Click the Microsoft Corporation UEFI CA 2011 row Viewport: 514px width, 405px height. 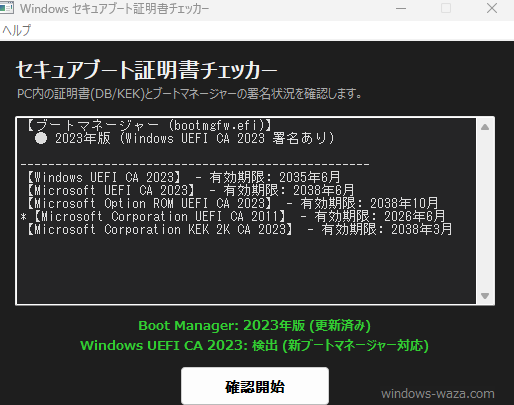pyautogui.click(x=233, y=216)
